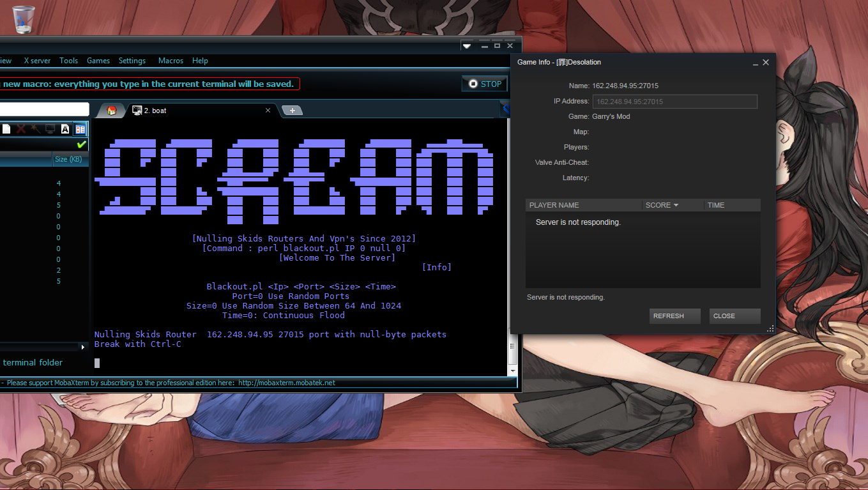Click the 'terminal folder' label in the file panel
The image size is (868, 490).
click(x=33, y=362)
